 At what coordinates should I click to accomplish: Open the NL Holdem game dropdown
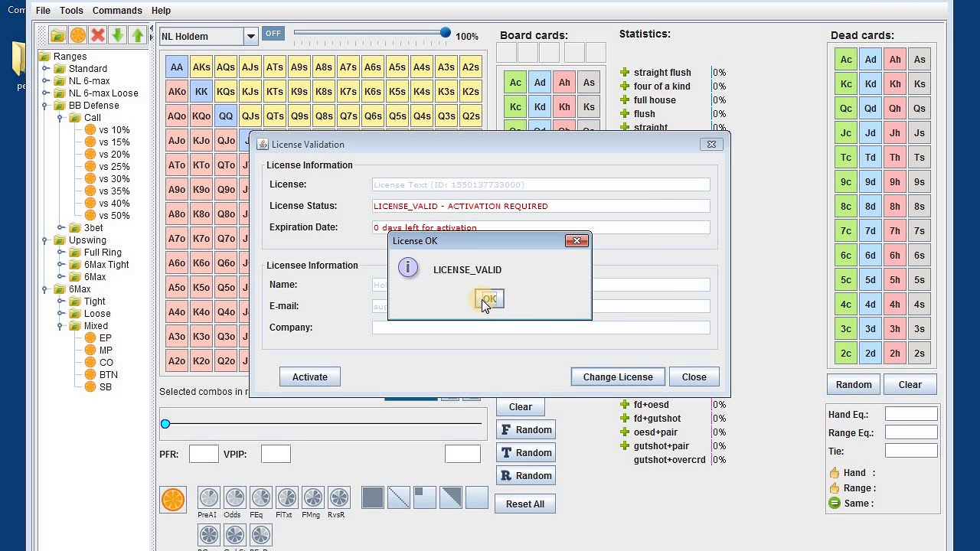coord(250,36)
